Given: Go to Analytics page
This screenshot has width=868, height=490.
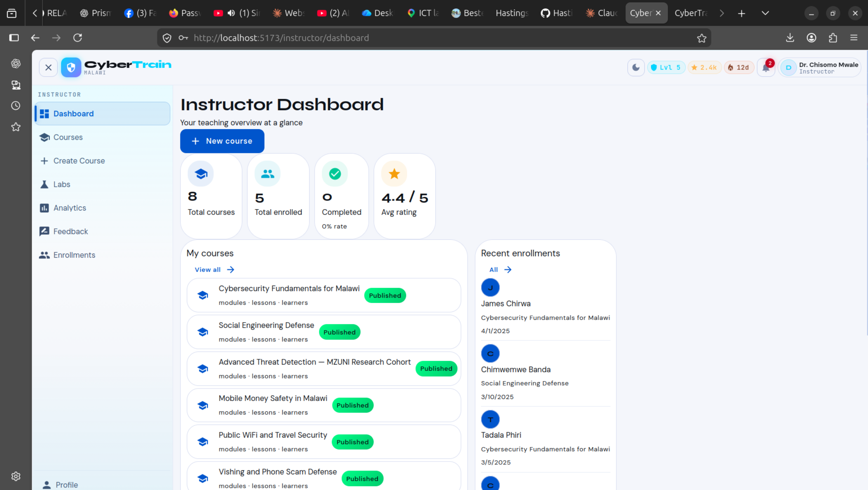Looking at the screenshot, I should pyautogui.click(x=102, y=208).
